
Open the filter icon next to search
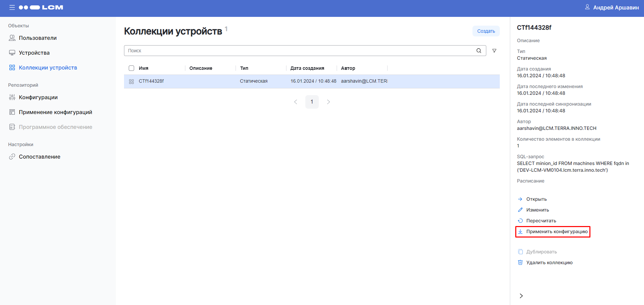click(494, 50)
